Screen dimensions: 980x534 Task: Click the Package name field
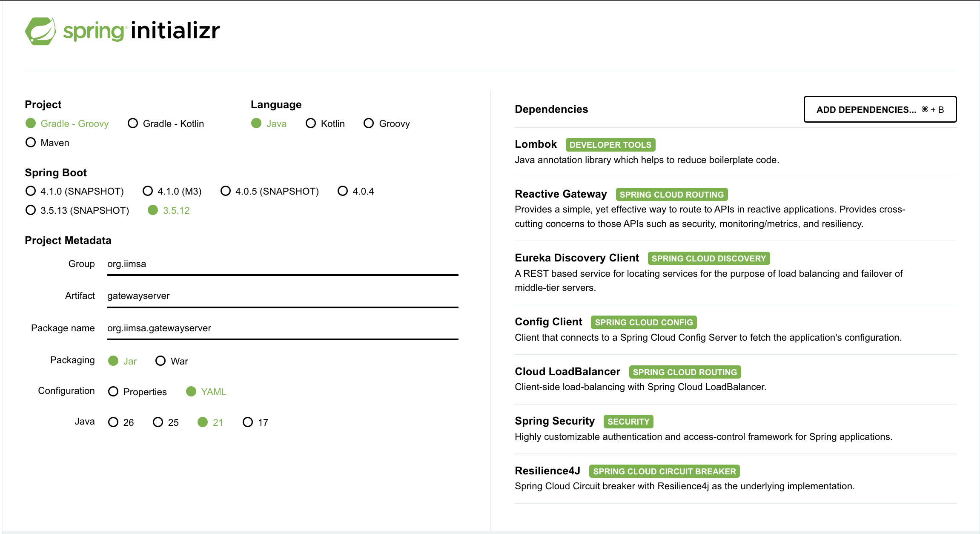click(282, 328)
